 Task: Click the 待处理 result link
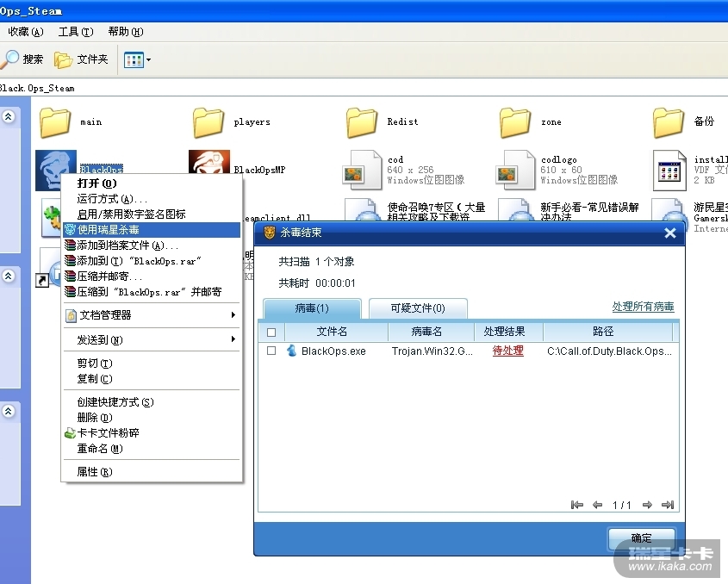[508, 351]
